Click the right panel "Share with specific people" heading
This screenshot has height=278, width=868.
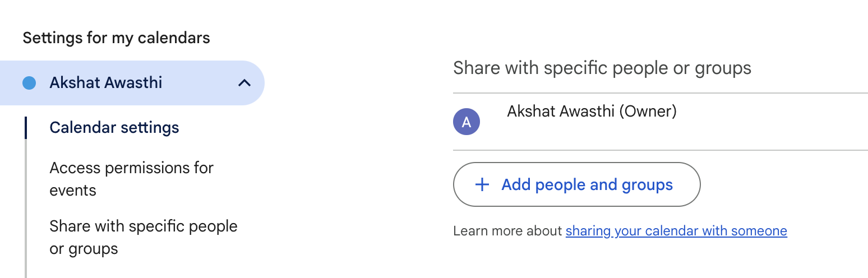click(x=602, y=68)
